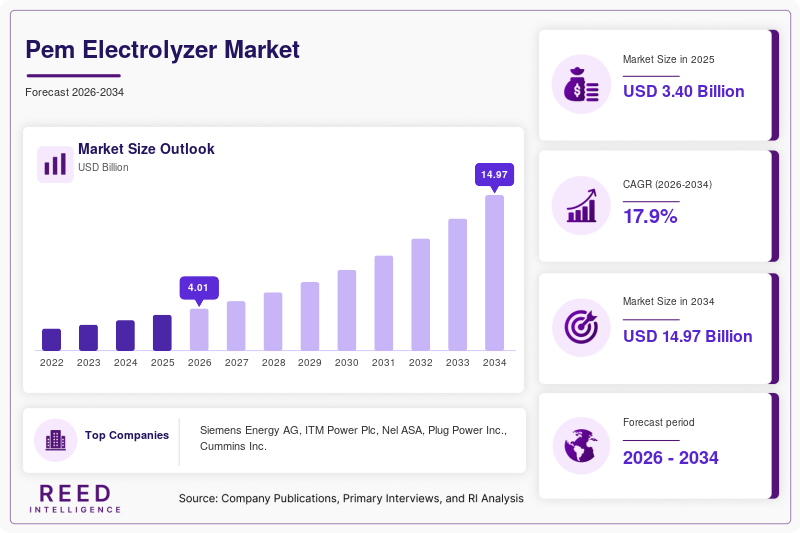The height and width of the screenshot is (533, 800).
Task: Click the 2025 axis label
Action: coord(162,363)
